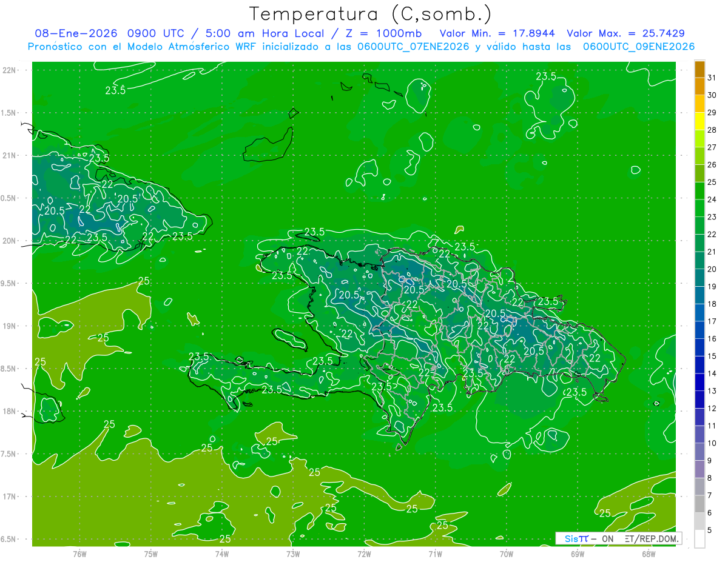728x562 pixels.
Task: Click the "70W" longitude axis label
Action: [507, 554]
